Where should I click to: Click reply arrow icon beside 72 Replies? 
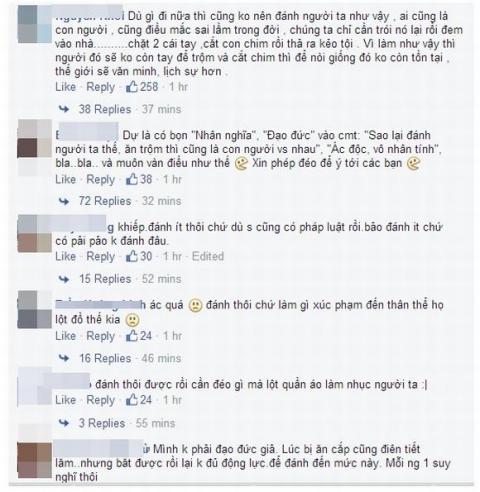[64, 201]
